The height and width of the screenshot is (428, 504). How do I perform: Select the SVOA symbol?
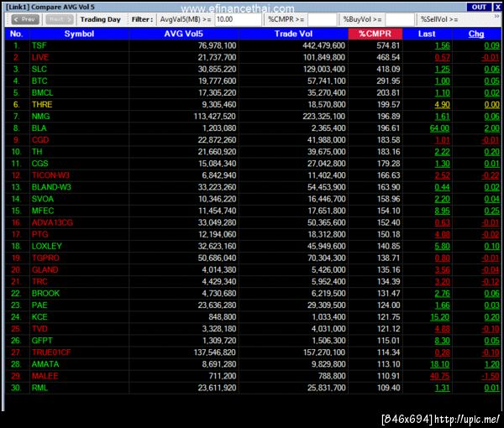[x=43, y=199]
